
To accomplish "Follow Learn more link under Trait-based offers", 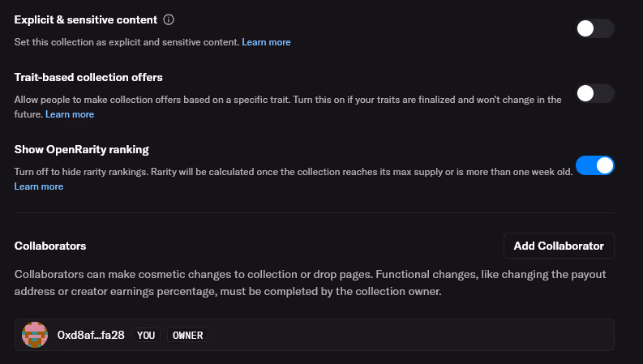I will tap(70, 114).
